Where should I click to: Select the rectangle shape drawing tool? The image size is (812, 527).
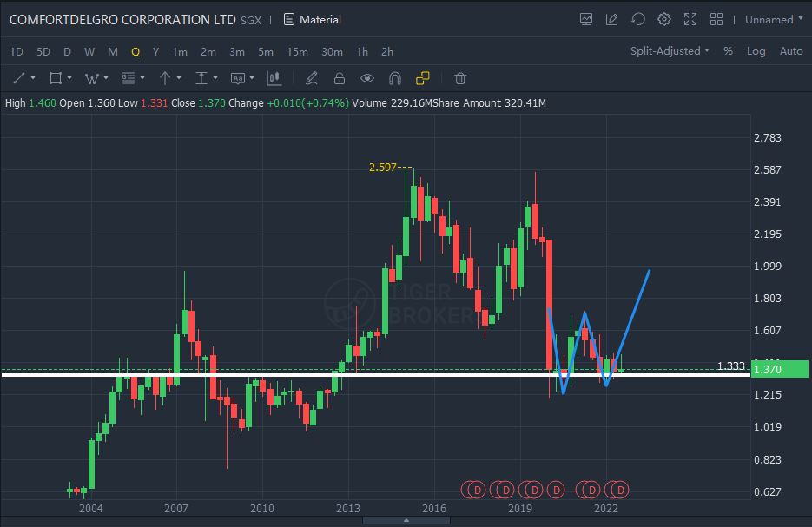(55, 78)
